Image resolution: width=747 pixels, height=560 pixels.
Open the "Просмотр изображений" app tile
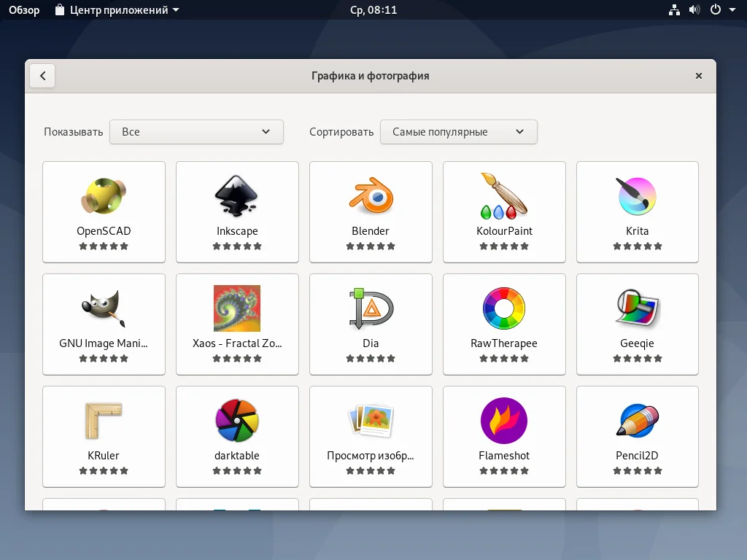pos(371,436)
